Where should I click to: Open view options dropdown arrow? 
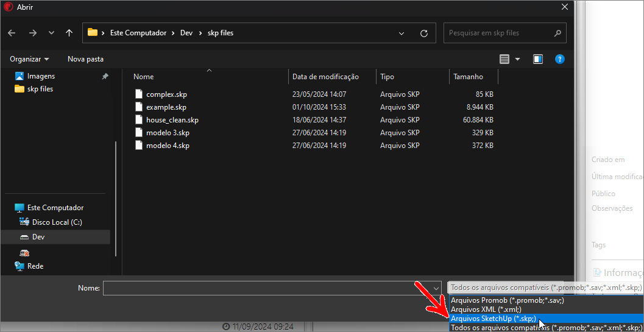[517, 59]
